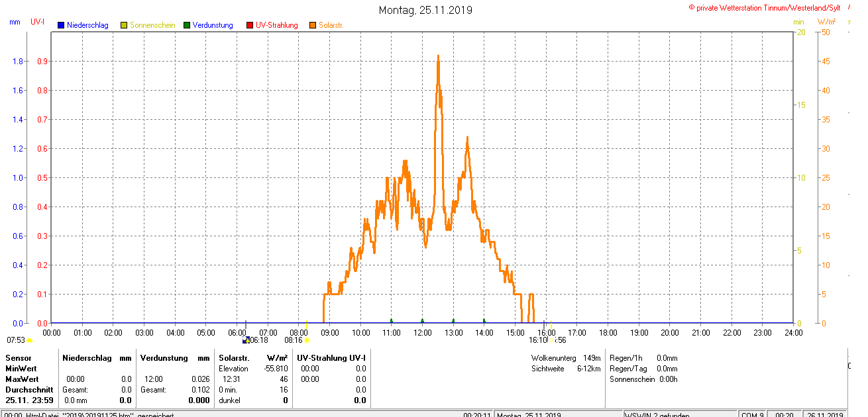The width and height of the screenshot is (868, 417).
Task: Click the green evaporation marker at 12:00
Action: click(x=422, y=320)
